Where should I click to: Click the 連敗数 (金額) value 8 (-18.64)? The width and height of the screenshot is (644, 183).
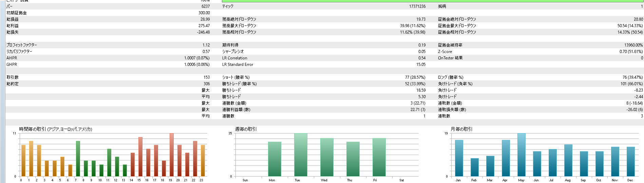pos(634,103)
